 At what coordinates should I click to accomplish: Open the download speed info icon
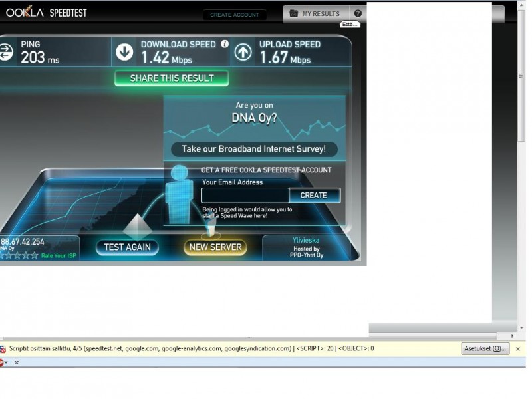(225, 44)
